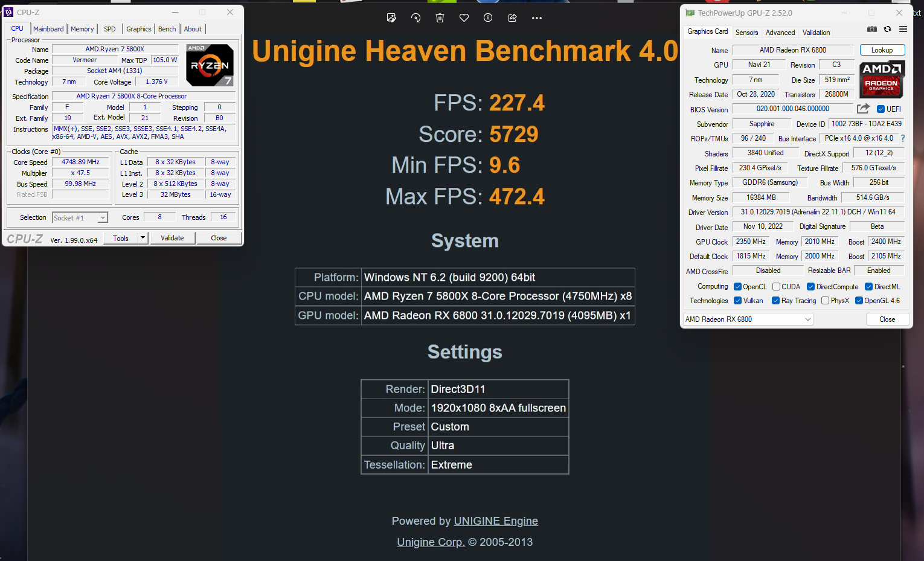This screenshot has height=561, width=924.
Task: Click the Bandwidth value 514.6 GB/s
Action: point(873,197)
